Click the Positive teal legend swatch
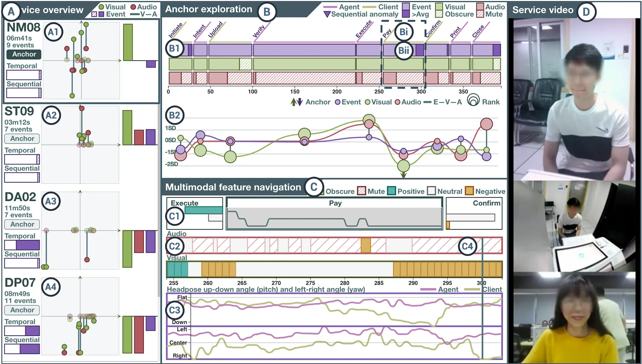This screenshot has width=642, height=364. 392,191
